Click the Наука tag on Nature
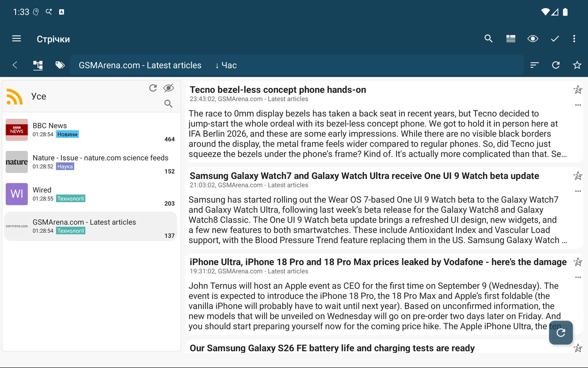Viewport: 588px width, 368px height. point(65,166)
